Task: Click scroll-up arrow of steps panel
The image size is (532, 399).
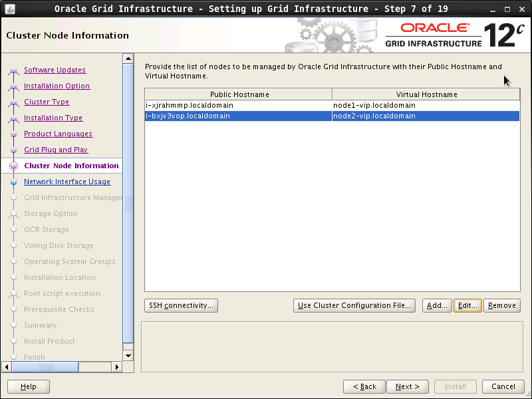Action: pyautogui.click(x=128, y=59)
